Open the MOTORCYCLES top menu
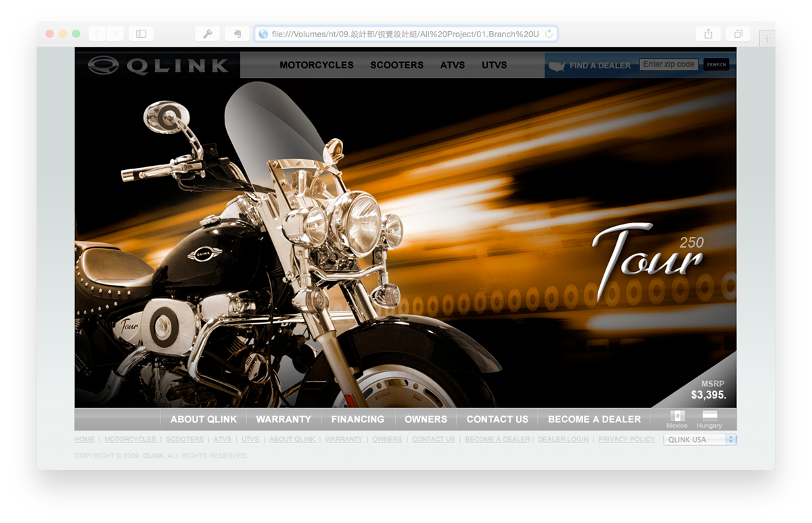Image resolution: width=812 pixels, height=523 pixels. [x=317, y=65]
